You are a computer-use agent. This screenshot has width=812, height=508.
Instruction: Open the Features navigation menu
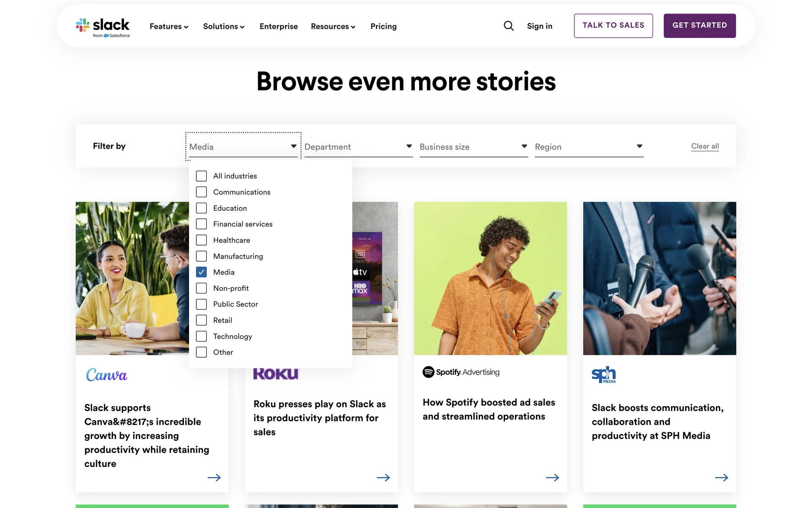tap(169, 26)
